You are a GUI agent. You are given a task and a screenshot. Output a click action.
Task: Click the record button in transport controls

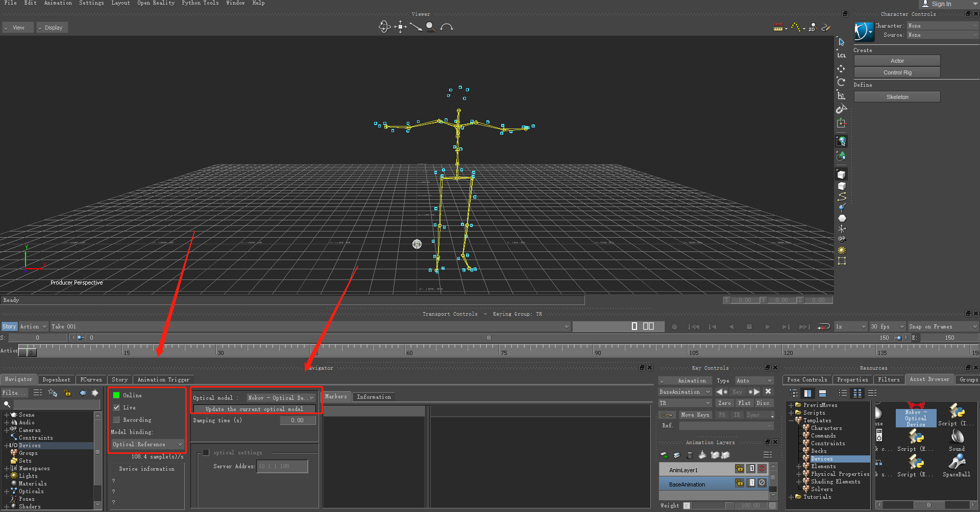(x=674, y=326)
